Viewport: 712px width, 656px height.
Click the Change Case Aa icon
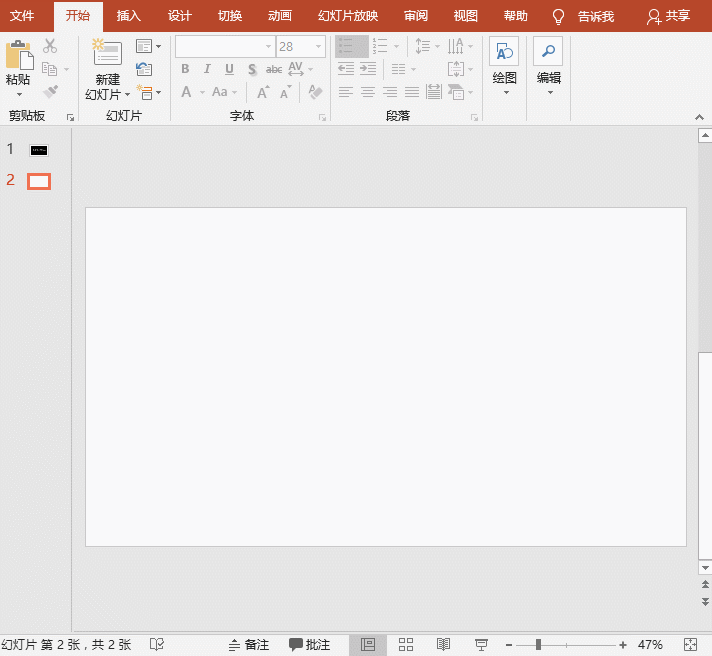(220, 92)
